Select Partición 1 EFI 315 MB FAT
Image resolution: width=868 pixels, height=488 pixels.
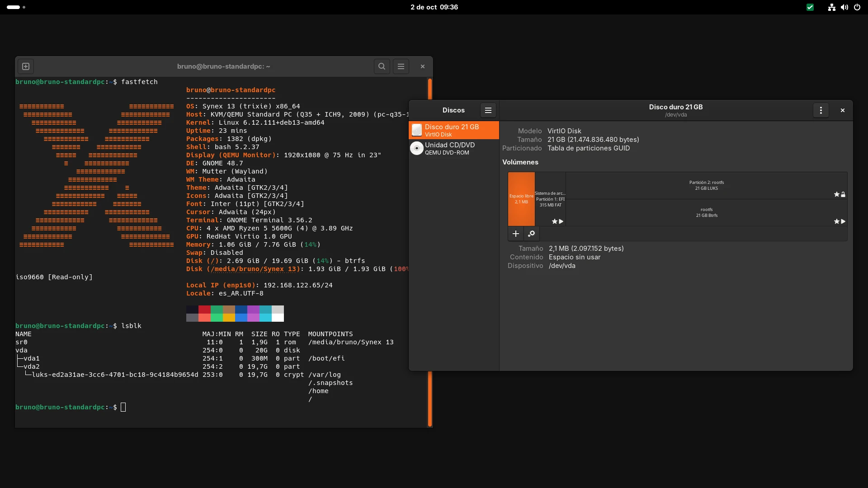coord(550,199)
